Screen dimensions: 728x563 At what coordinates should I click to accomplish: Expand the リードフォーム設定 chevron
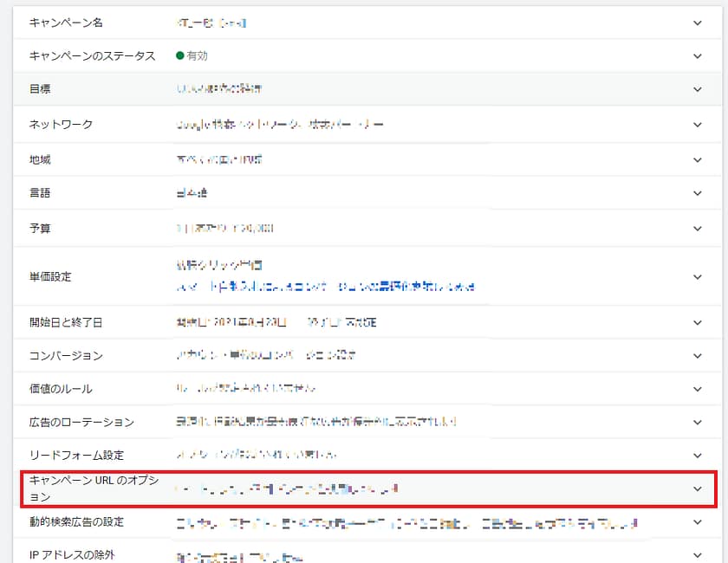pos(698,456)
